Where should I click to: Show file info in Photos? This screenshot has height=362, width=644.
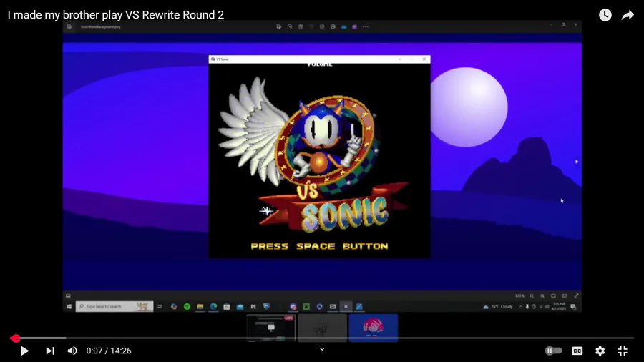click(x=322, y=26)
